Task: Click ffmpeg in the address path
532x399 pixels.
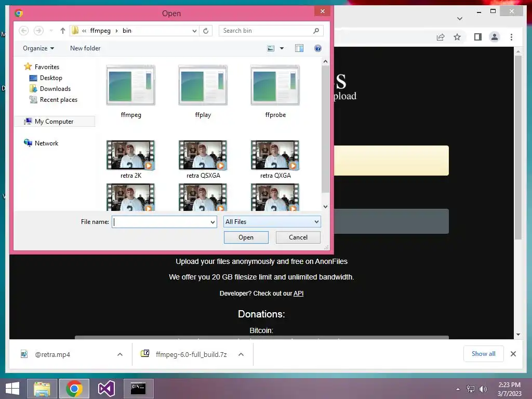Action: click(x=100, y=31)
